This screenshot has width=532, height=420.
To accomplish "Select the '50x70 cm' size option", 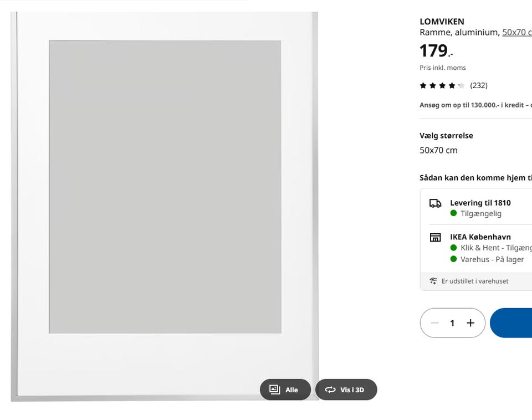I will coord(438,150).
